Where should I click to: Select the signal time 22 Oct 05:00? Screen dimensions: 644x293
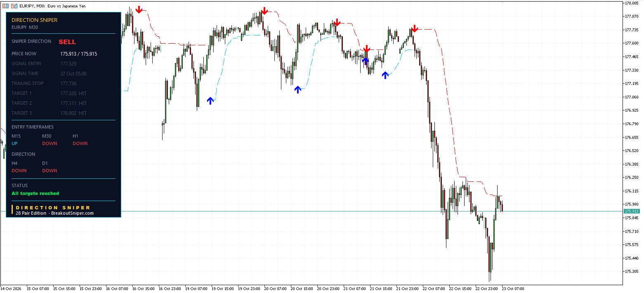pyautogui.click(x=73, y=74)
